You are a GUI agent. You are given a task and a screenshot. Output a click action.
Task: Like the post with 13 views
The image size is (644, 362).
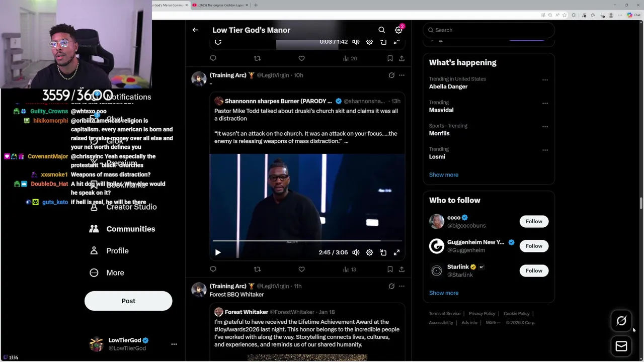301,269
